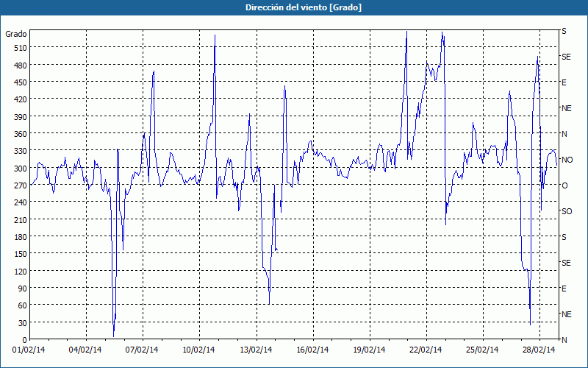Click the 390 y-axis label
588x368 pixels.
pyautogui.click(x=21, y=117)
